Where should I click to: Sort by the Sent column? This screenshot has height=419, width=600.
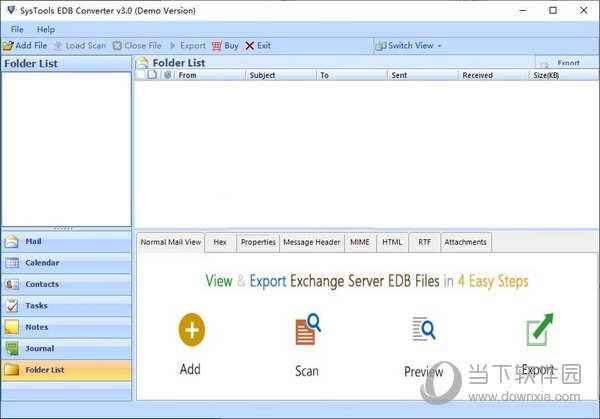pos(422,75)
